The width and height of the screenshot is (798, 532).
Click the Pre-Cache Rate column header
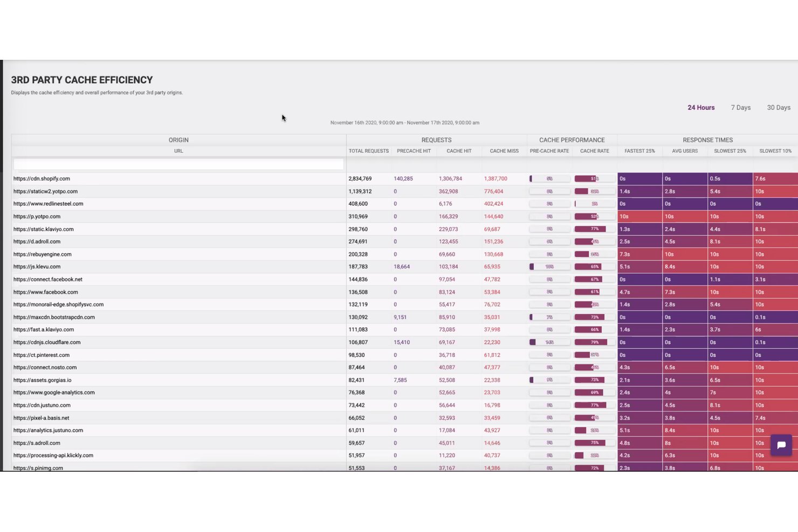pyautogui.click(x=549, y=151)
